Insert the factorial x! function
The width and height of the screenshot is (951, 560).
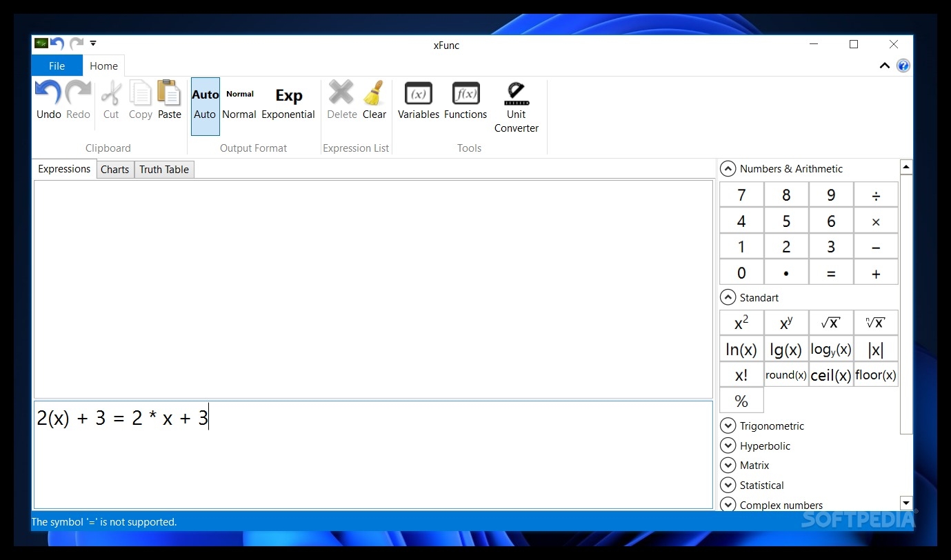(741, 374)
